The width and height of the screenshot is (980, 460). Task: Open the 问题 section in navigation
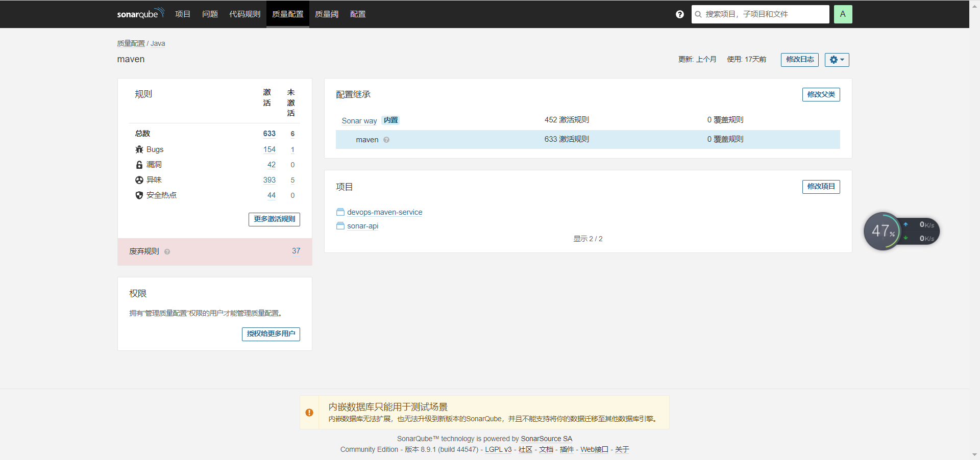pyautogui.click(x=209, y=14)
